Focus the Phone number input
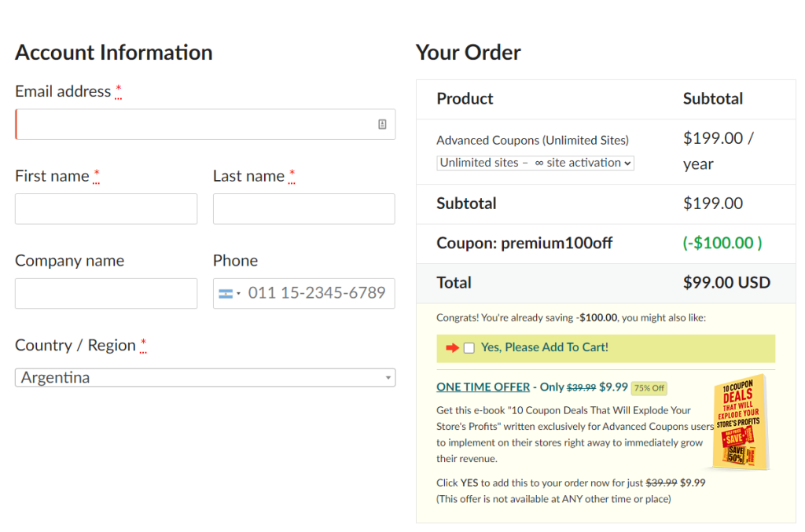The height and width of the screenshot is (532, 805). click(317, 293)
